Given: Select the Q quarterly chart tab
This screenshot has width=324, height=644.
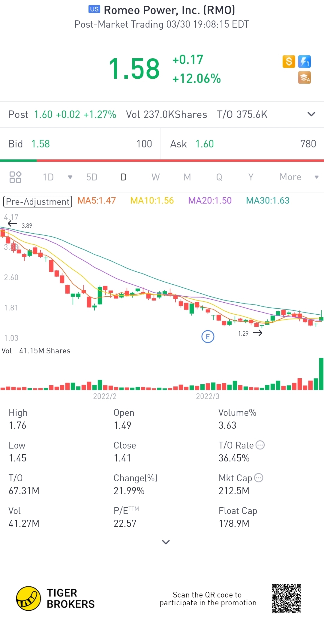Looking at the screenshot, I should [x=219, y=177].
